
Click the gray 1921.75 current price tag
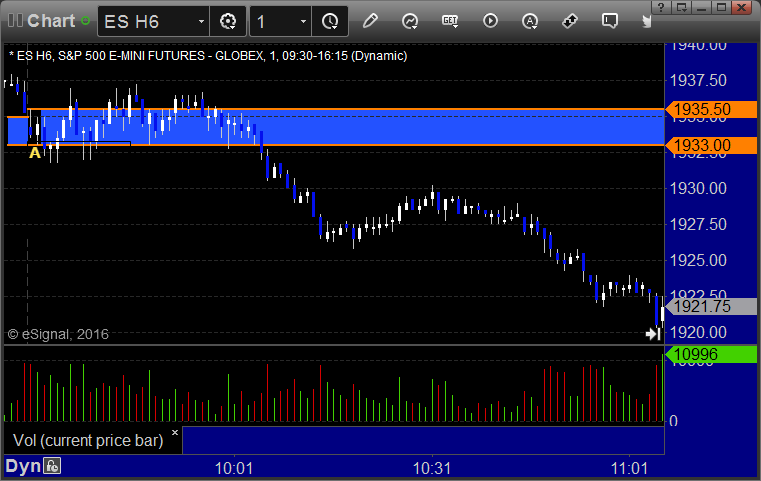[711, 306]
